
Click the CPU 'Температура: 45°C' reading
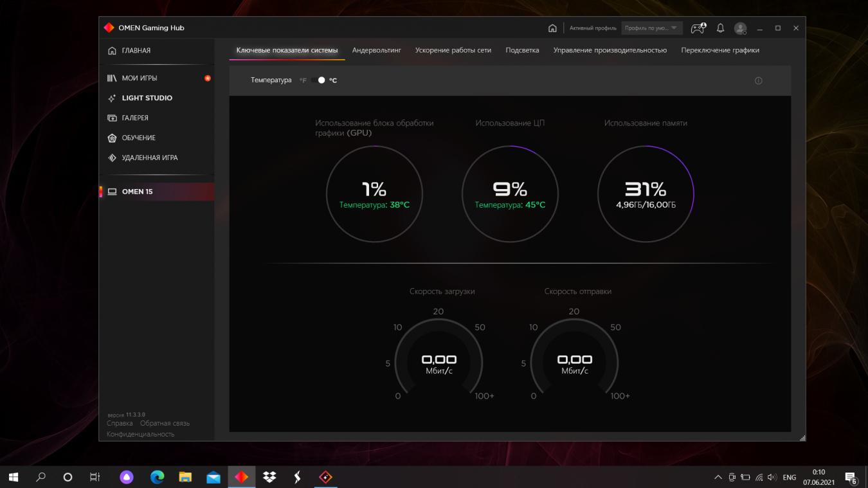pyautogui.click(x=510, y=205)
